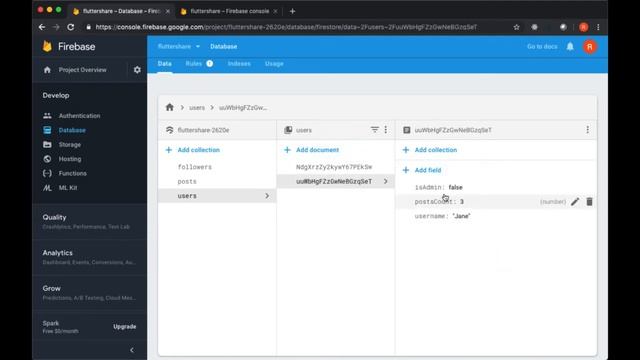Click Develop section heading
Image resolution: width=640 pixels, height=360 pixels.
point(56,95)
